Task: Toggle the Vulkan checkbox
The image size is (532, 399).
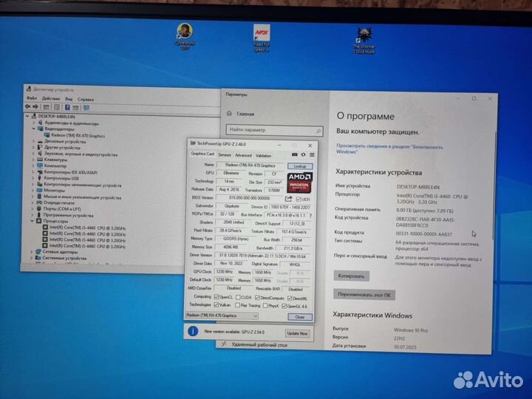Action: pyautogui.click(x=216, y=305)
